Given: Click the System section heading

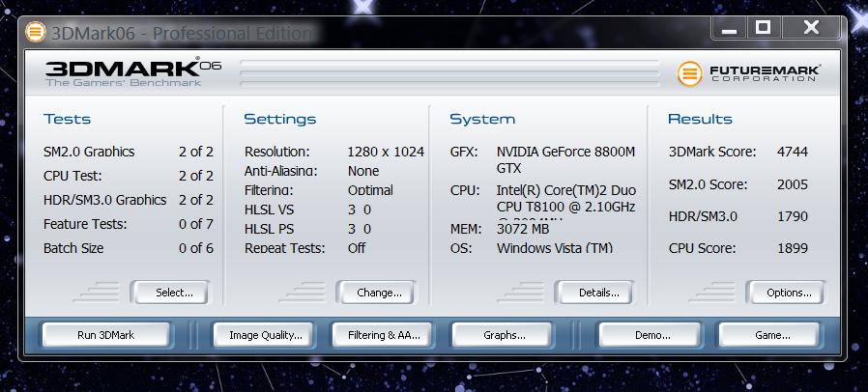Looking at the screenshot, I should point(482,119).
